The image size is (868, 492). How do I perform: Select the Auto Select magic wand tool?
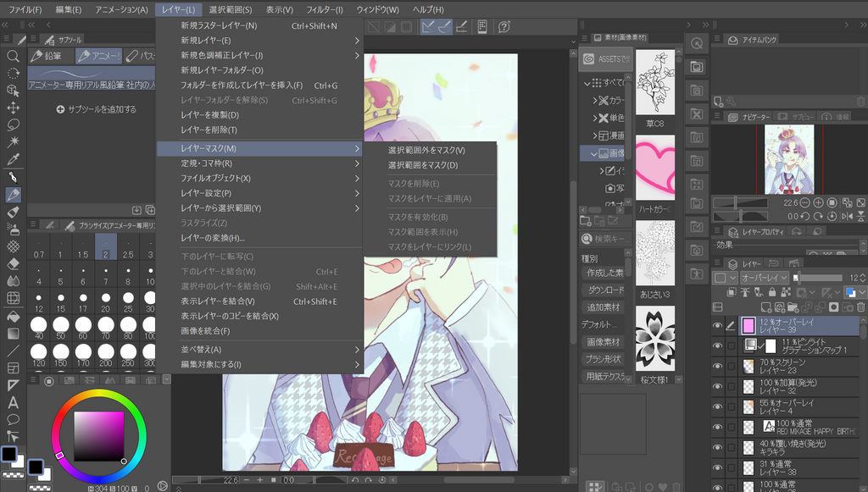pyautogui.click(x=13, y=142)
